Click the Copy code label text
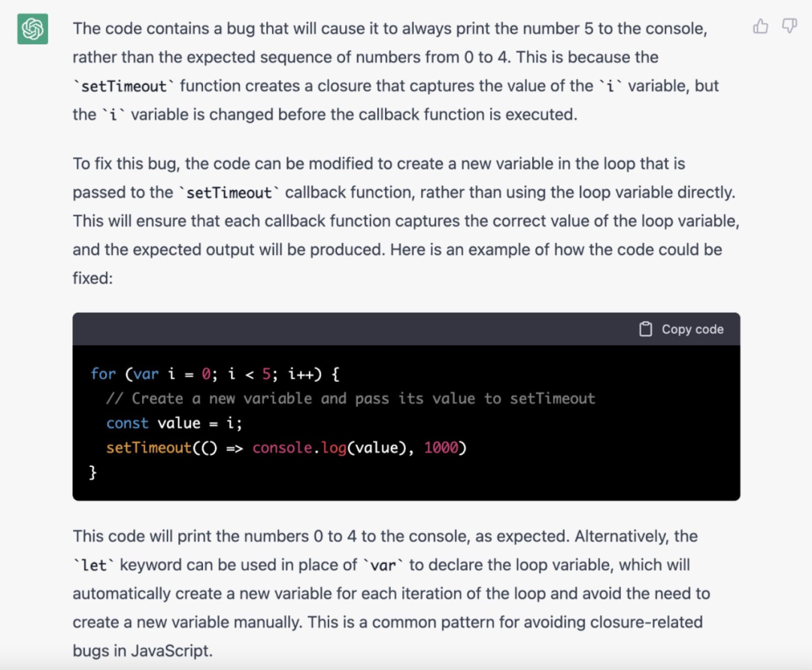 (692, 329)
